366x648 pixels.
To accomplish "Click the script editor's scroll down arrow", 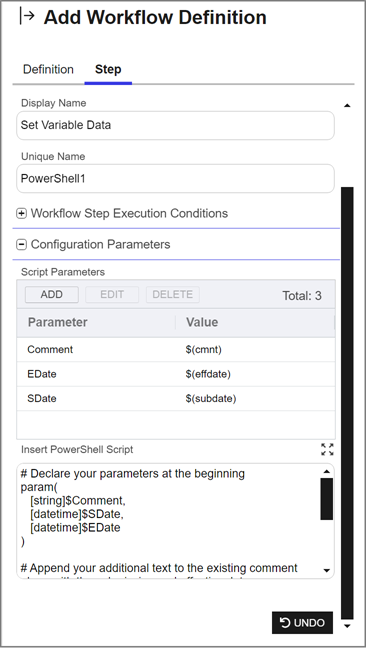I will [327, 571].
